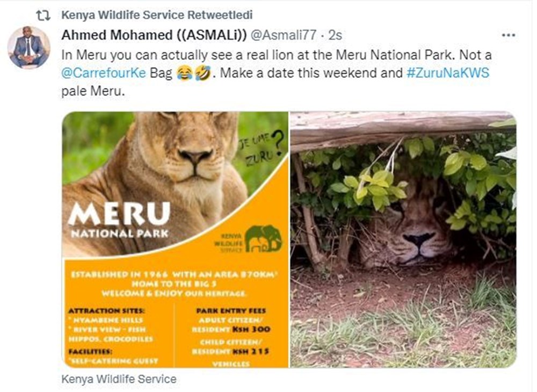Click the rolling-on-floor laughing emoji

pos(202,73)
